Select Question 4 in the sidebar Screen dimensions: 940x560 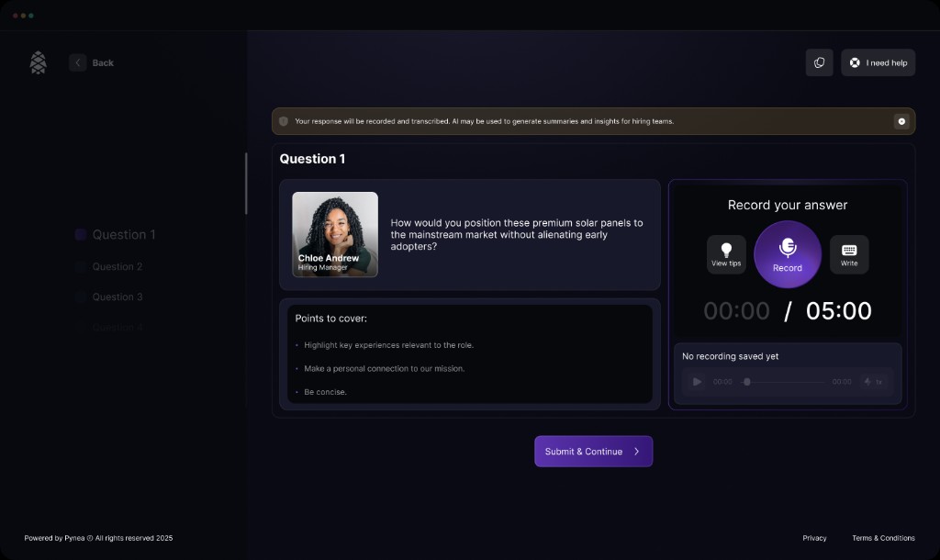tap(109, 328)
